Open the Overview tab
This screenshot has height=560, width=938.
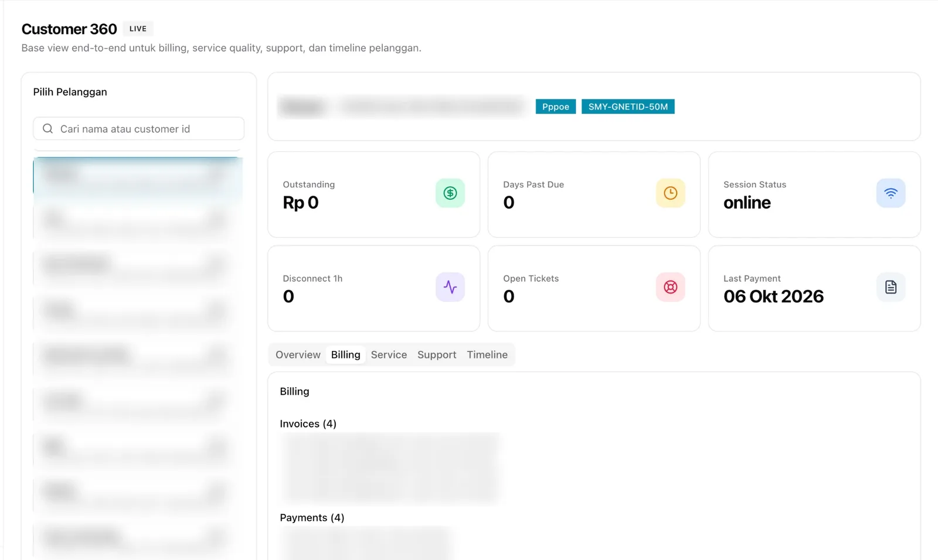(298, 355)
